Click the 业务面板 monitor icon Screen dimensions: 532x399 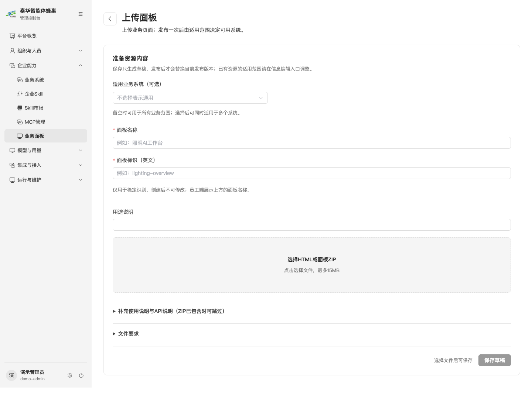click(x=20, y=136)
